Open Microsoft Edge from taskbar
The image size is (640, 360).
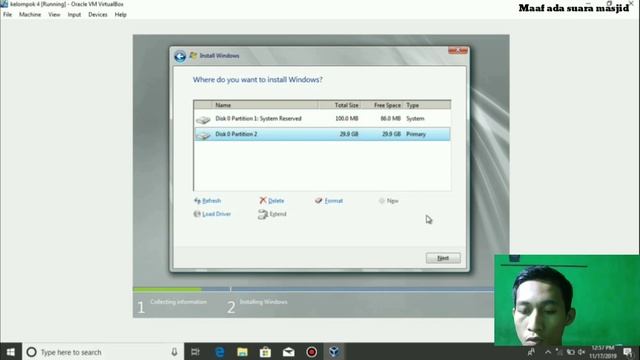[x=220, y=352]
